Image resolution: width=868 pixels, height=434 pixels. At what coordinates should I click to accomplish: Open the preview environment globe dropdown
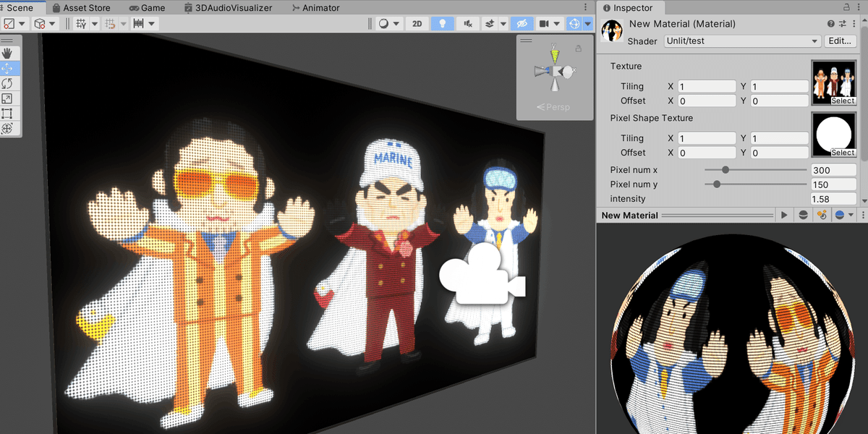843,215
